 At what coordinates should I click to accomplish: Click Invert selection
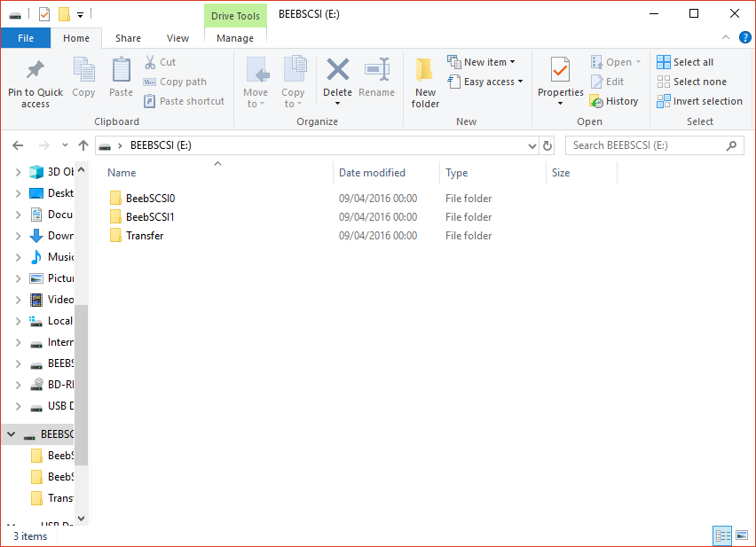point(699,101)
